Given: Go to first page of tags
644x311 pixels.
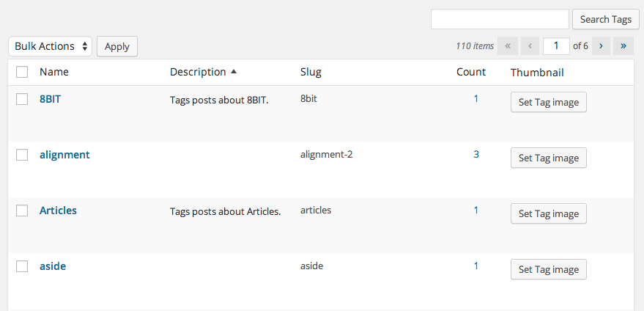Looking at the screenshot, I should pos(508,46).
